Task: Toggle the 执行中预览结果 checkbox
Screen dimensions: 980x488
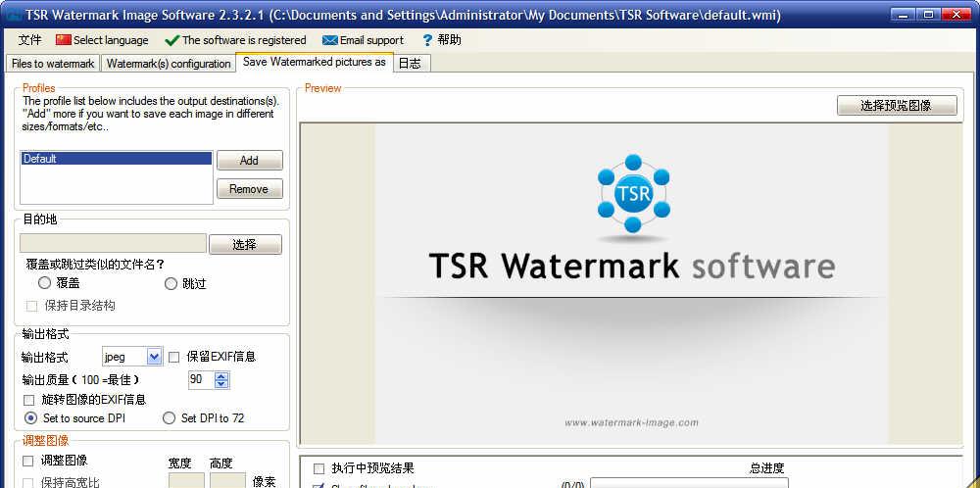Action: (319, 468)
